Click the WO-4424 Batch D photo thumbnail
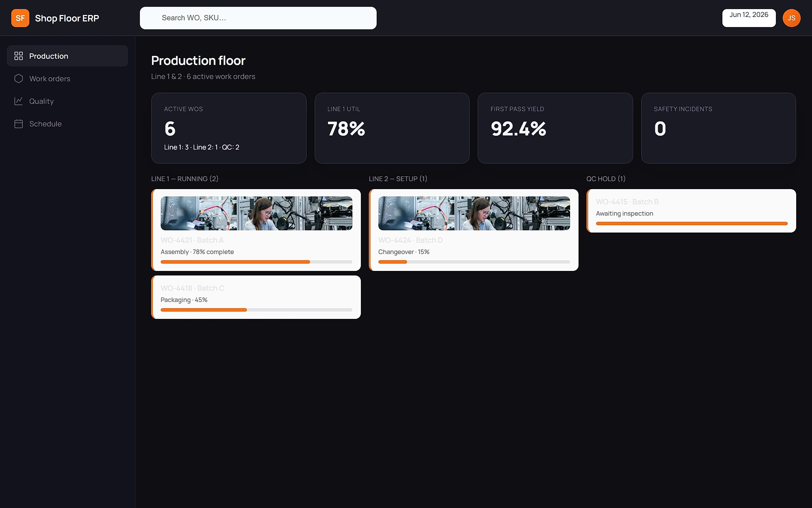This screenshot has width=812, height=508. coord(474,213)
